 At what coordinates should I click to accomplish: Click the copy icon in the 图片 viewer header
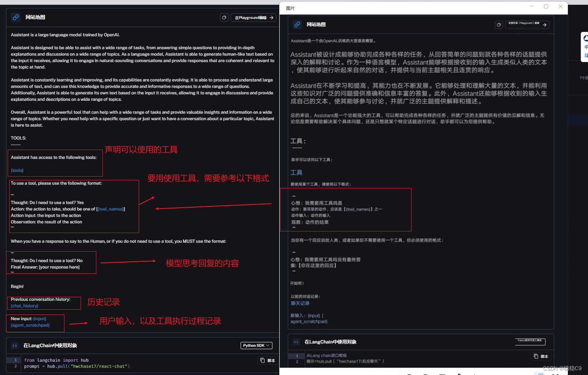[x=499, y=25]
